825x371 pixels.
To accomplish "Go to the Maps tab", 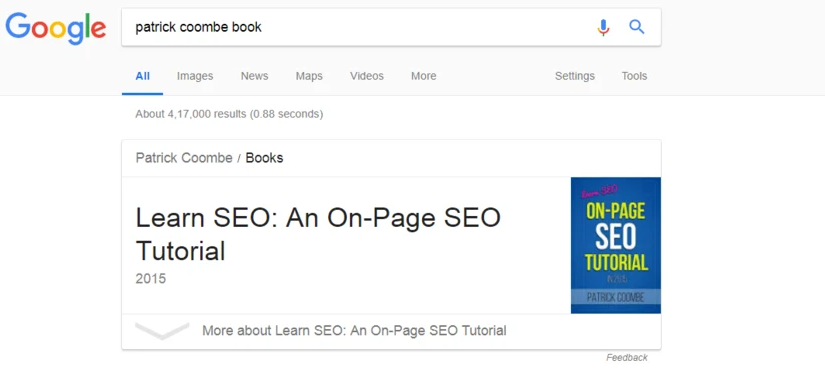I will (x=309, y=76).
